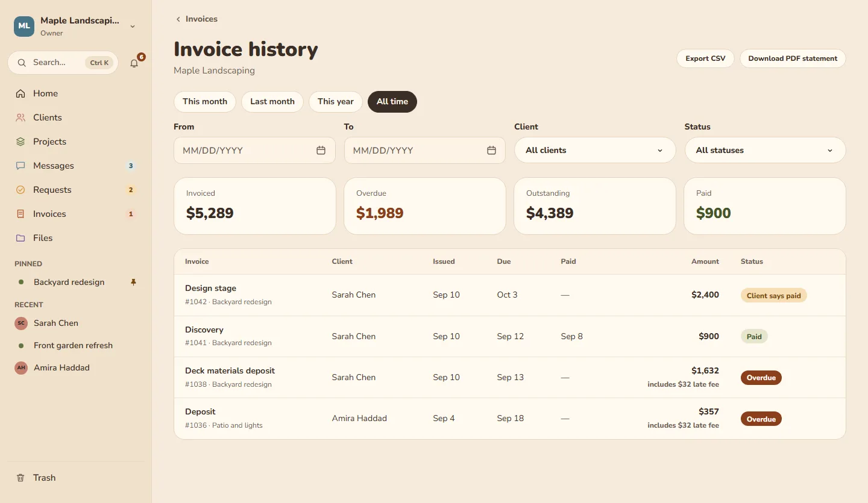Image resolution: width=868 pixels, height=503 pixels.
Task: Click the Paid status badge for Discovery
Action: [x=754, y=337]
